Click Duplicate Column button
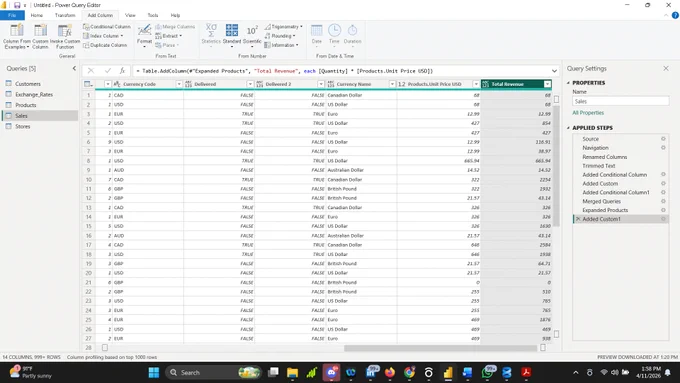The width and height of the screenshot is (680, 383). (105, 45)
